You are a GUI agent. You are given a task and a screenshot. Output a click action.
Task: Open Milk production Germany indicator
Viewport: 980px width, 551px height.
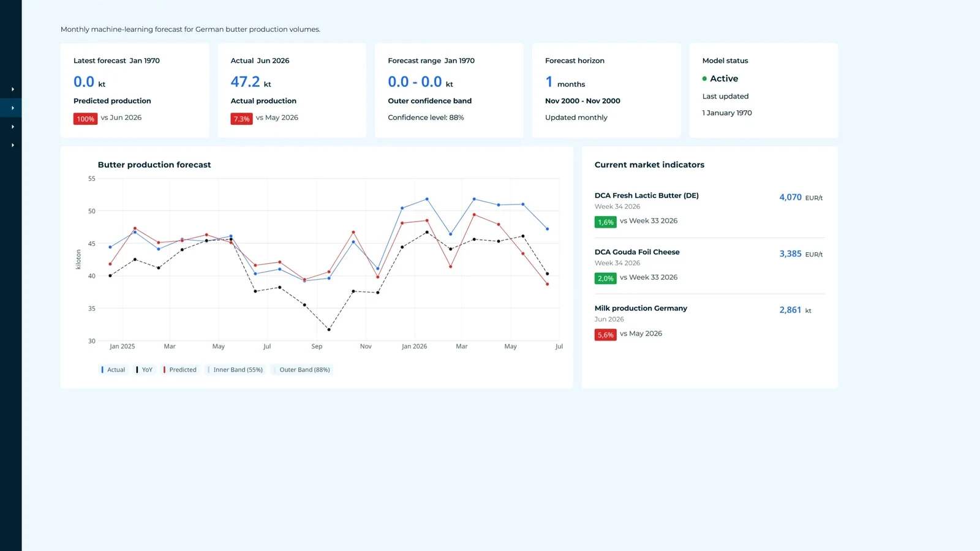pyautogui.click(x=641, y=308)
